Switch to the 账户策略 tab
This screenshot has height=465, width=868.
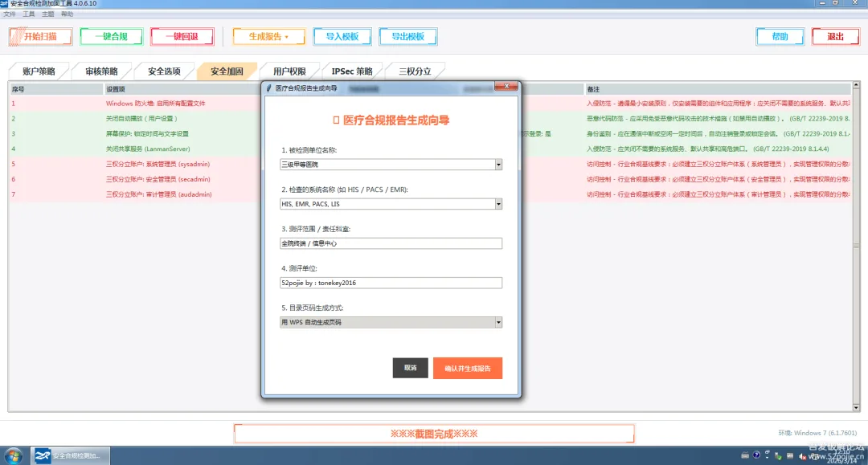(x=39, y=71)
